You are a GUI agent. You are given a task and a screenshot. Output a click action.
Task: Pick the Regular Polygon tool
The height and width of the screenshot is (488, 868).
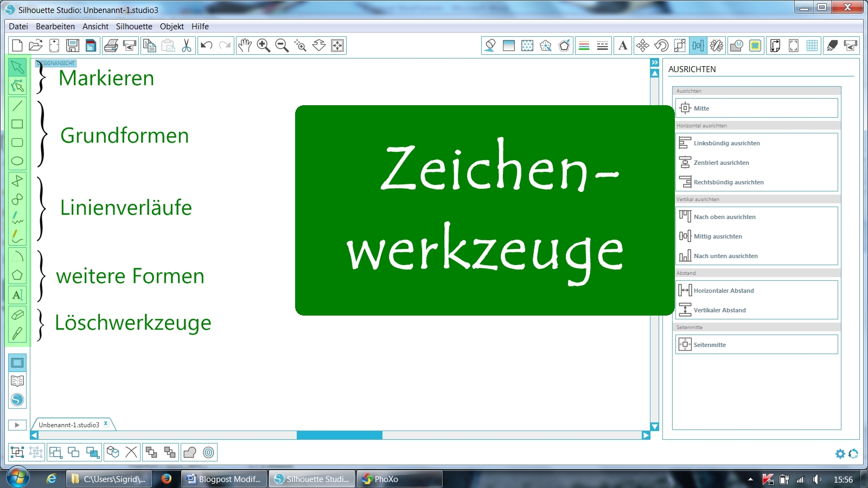coord(17,275)
